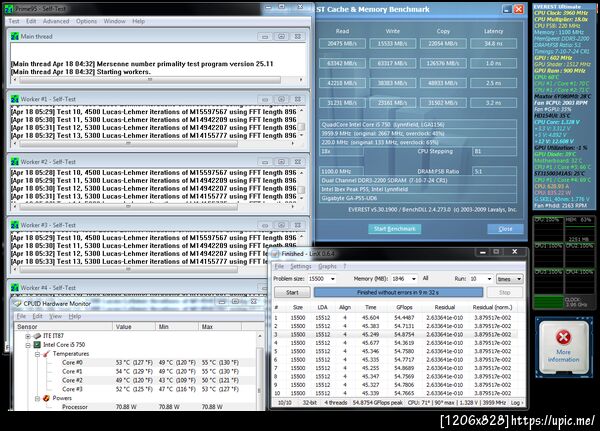Open Settings menu in LinX
Viewport: 600px width, 431px height.
[x=301, y=266]
